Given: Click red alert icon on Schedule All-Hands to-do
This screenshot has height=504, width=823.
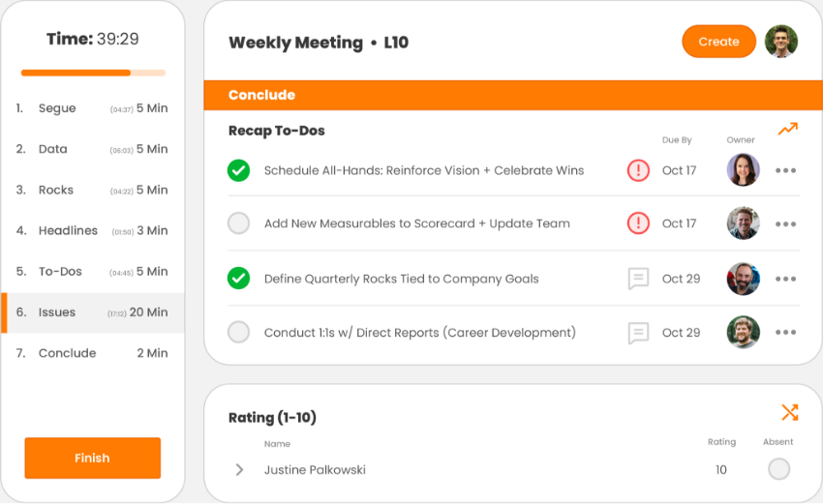Looking at the screenshot, I should 638,170.
